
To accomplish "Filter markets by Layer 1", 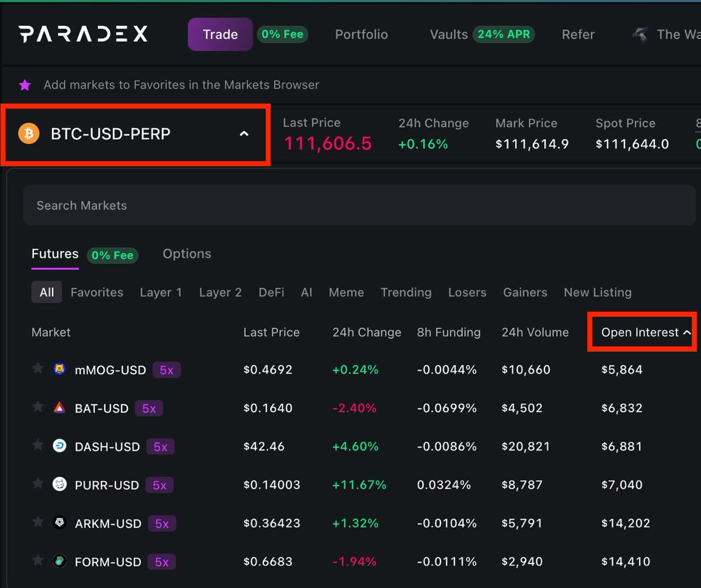I will [x=161, y=292].
